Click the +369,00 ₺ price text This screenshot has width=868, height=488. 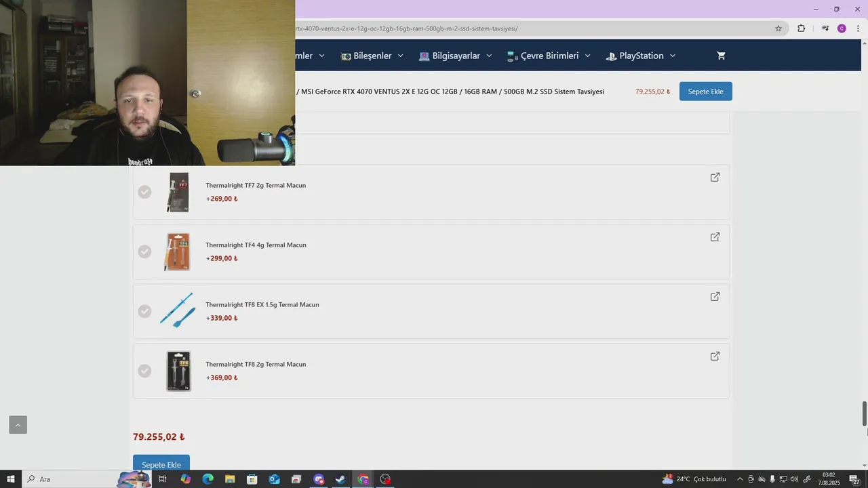[x=222, y=378]
